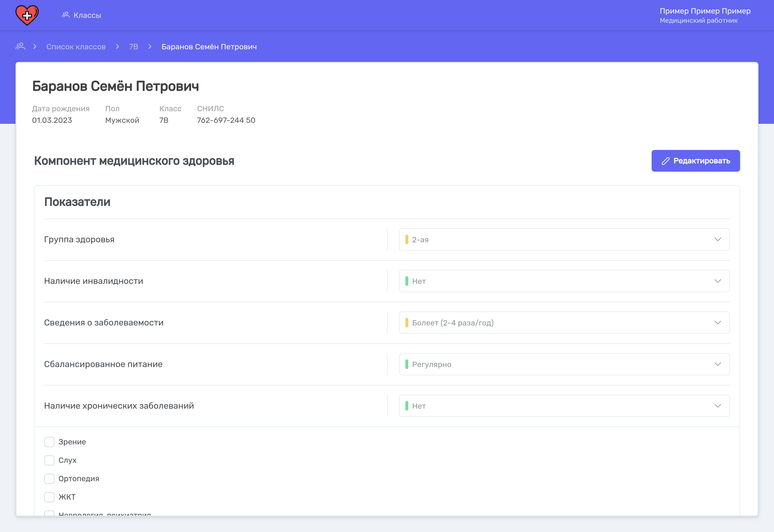Viewport: 774px width, 532px height.
Task: Navigate to 7В class breadcrumb
Action: pyautogui.click(x=133, y=47)
